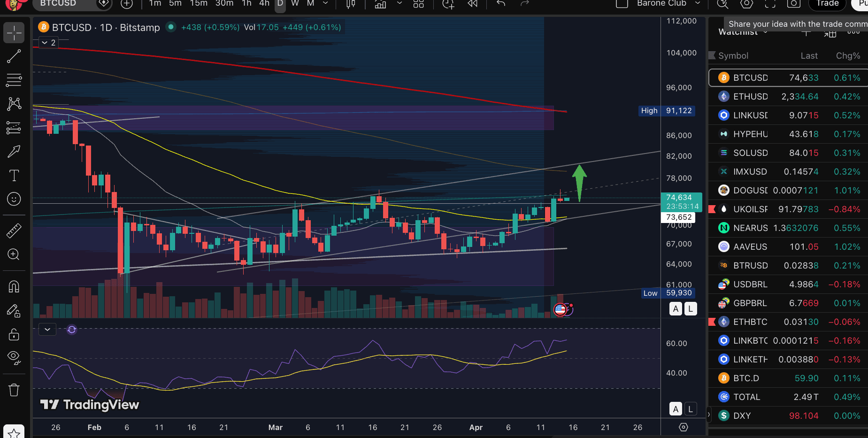
Task: Open the Indicators dialog
Action: pos(380,4)
